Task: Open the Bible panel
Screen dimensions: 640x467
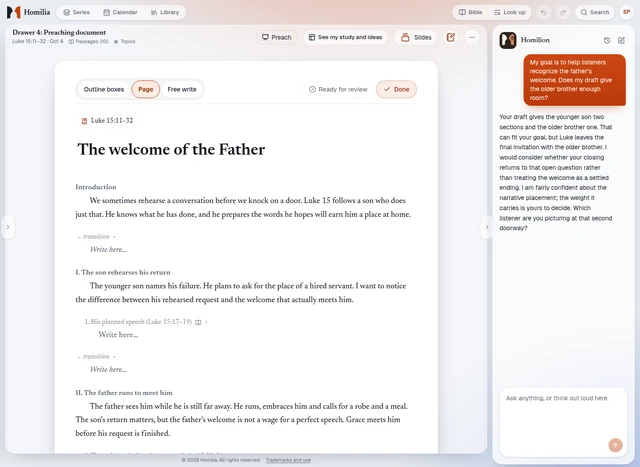Action: click(470, 12)
